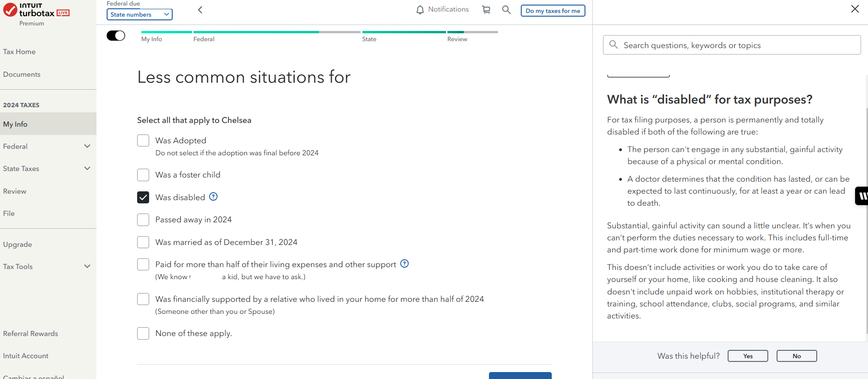Open the shopping cart icon
Image resolution: width=868 pixels, height=379 pixels.
(x=486, y=10)
